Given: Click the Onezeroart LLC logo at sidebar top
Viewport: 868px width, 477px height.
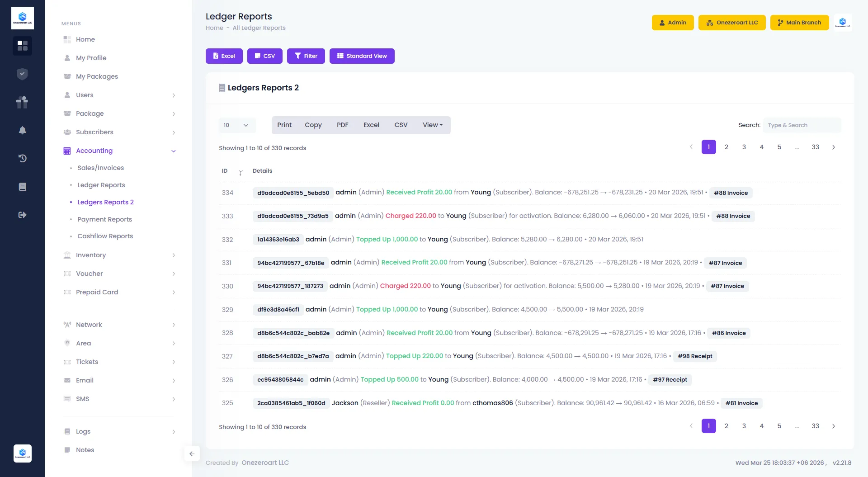Looking at the screenshot, I should (22, 18).
